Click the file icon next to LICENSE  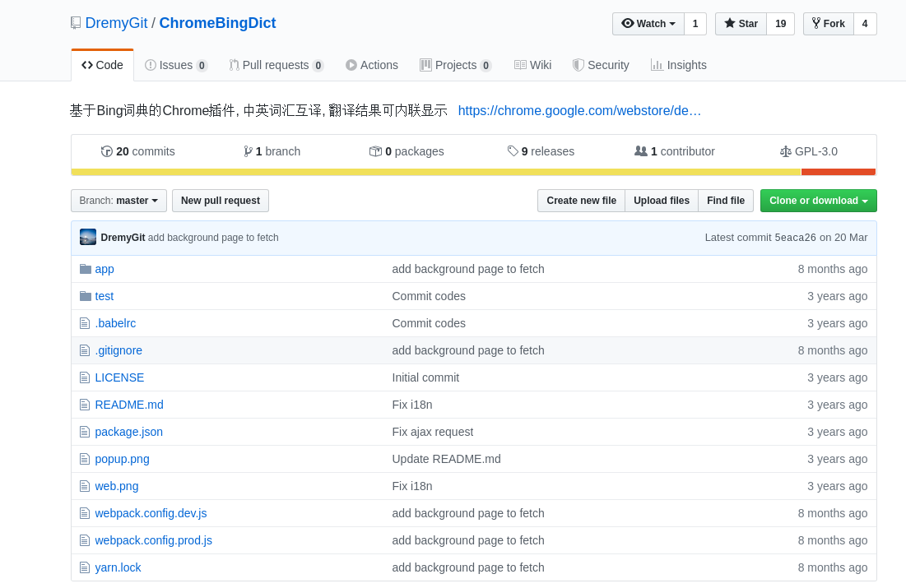pyautogui.click(x=85, y=377)
